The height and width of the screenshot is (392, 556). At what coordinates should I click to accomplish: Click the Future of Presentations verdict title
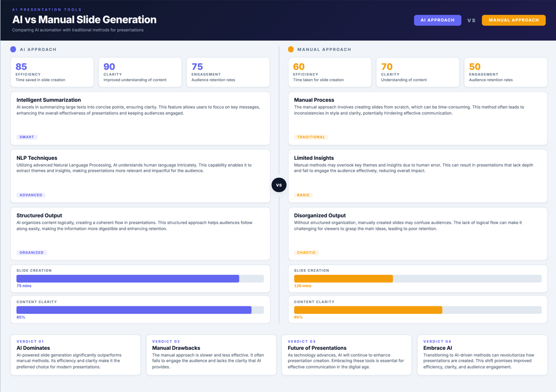coord(317,348)
